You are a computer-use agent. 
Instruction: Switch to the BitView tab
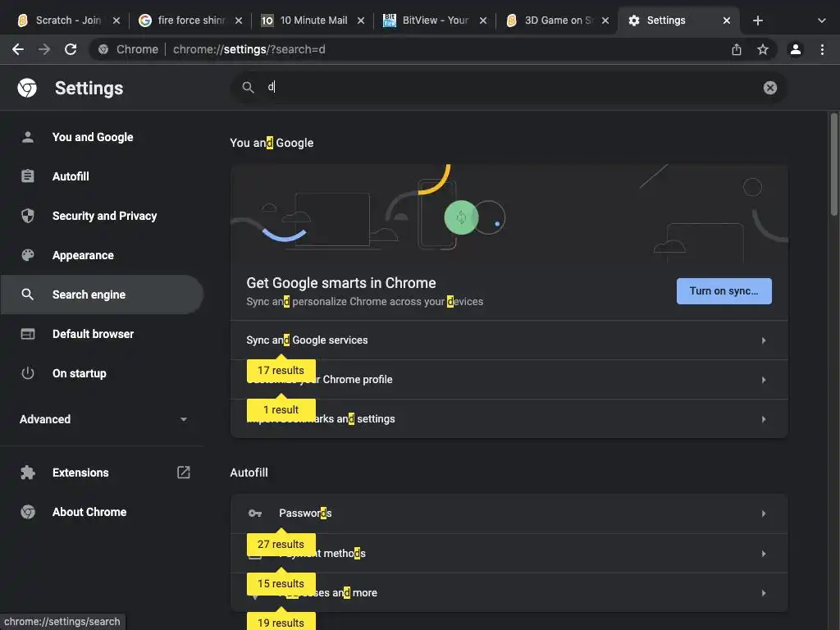[x=435, y=21]
